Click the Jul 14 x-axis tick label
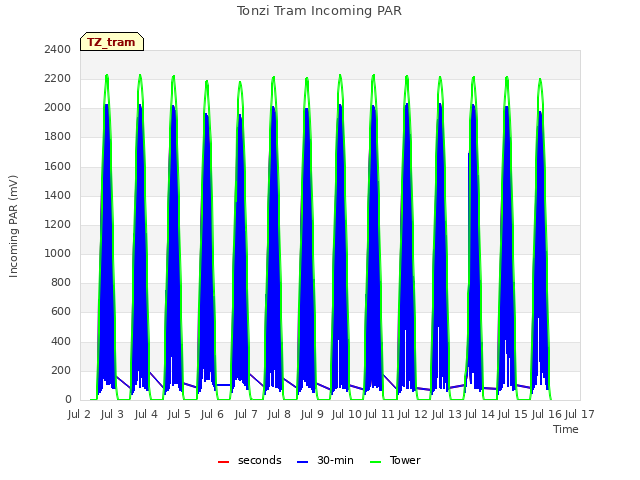The height and width of the screenshot is (480, 640). (x=480, y=414)
